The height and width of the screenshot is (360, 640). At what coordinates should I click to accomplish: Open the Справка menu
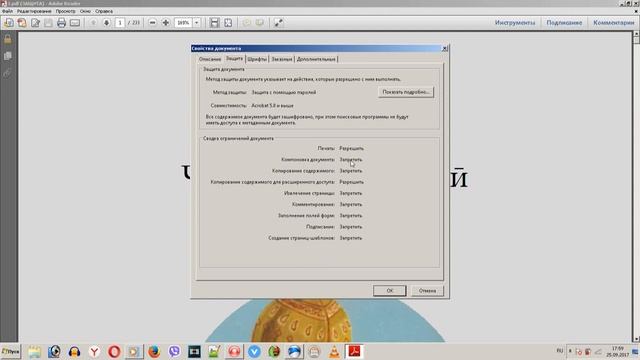104,11
